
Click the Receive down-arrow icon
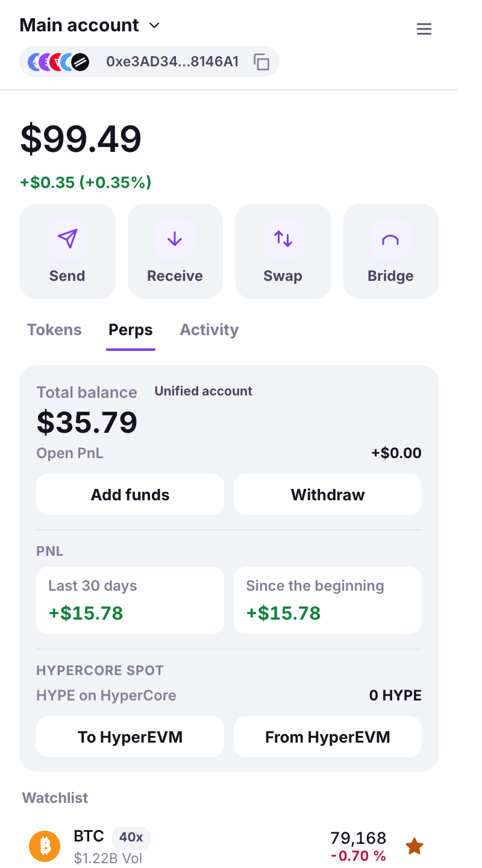175,239
